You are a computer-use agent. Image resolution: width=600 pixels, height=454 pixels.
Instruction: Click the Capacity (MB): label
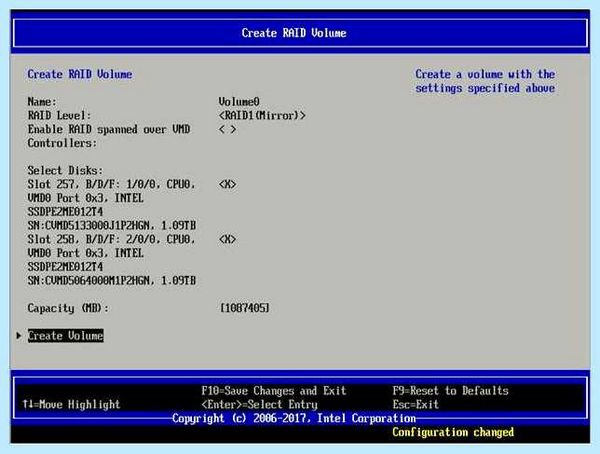[x=68, y=308]
